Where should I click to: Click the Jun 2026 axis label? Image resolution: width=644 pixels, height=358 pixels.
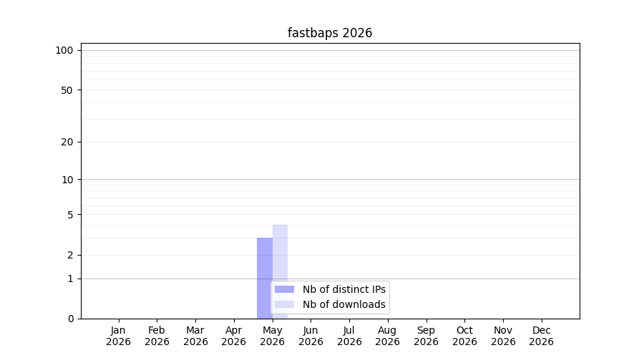point(311,336)
